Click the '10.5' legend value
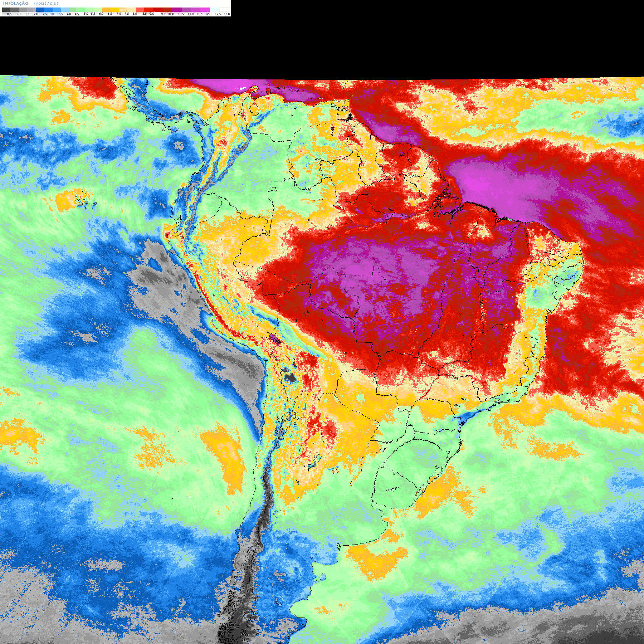644x644 pixels. coord(181,14)
